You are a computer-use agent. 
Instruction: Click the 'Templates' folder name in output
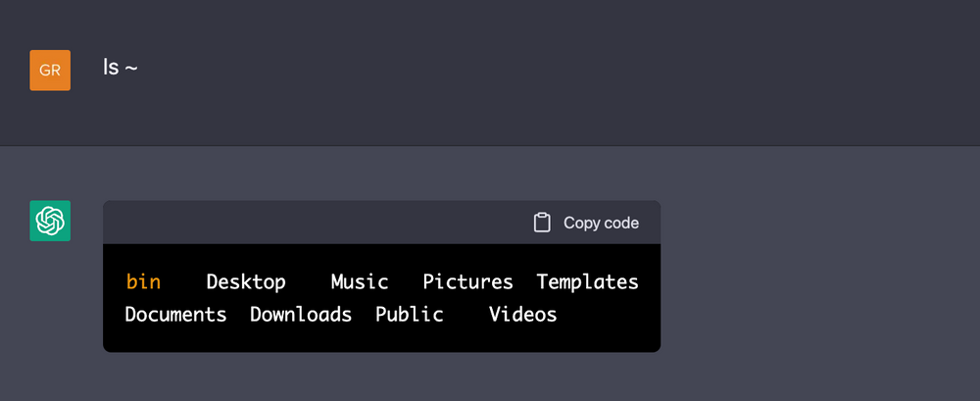[587, 281]
